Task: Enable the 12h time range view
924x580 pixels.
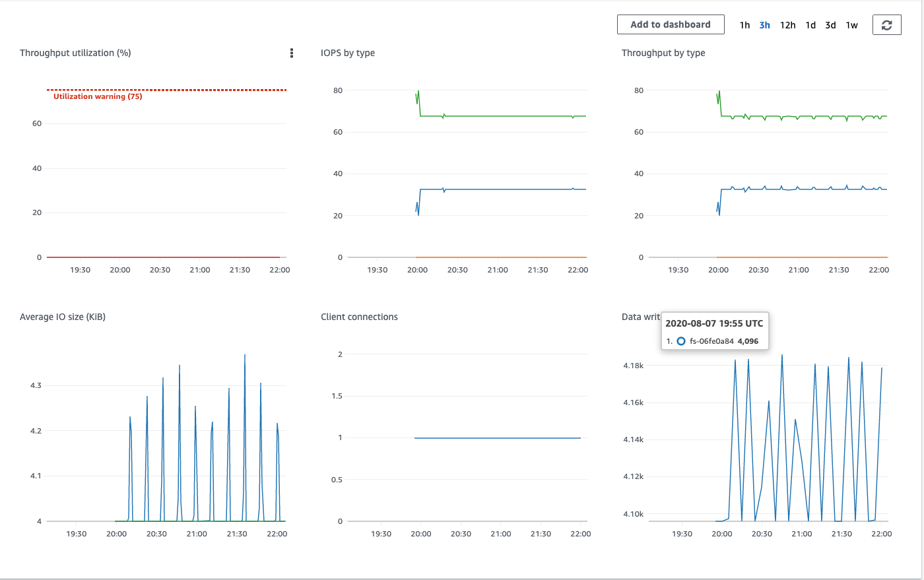Action: [787, 24]
